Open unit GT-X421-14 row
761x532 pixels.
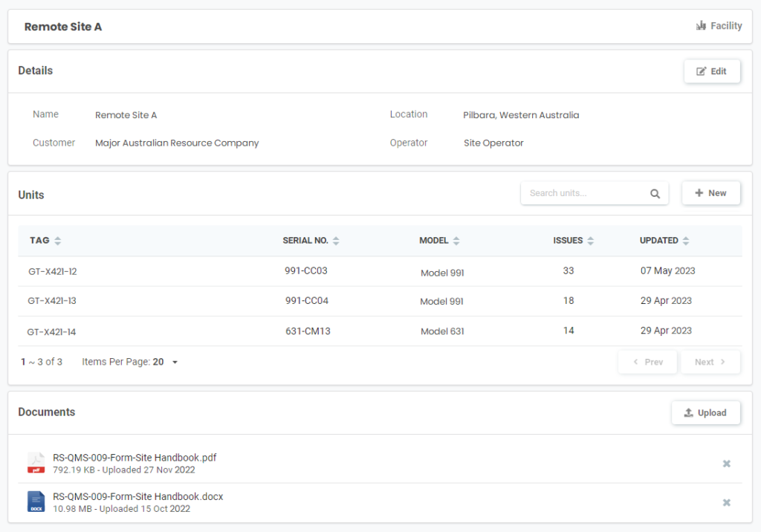coord(52,331)
